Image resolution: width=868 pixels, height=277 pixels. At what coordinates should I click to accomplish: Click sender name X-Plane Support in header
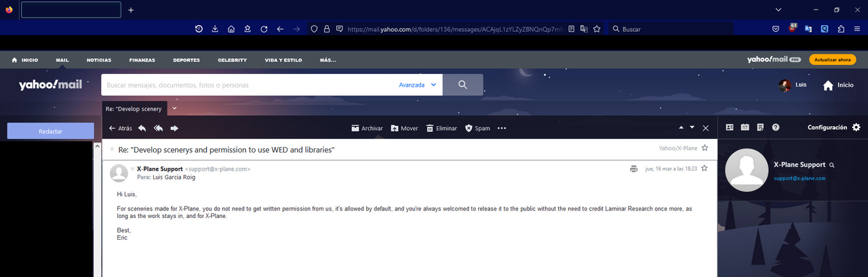pyautogui.click(x=159, y=168)
